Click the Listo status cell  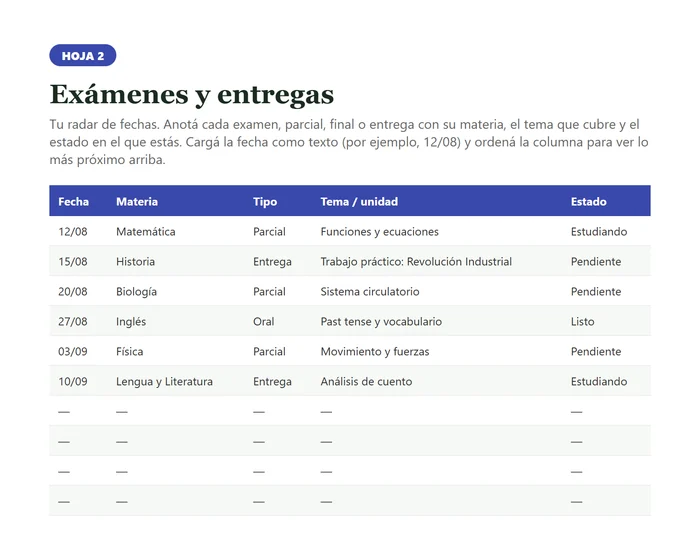tap(583, 321)
